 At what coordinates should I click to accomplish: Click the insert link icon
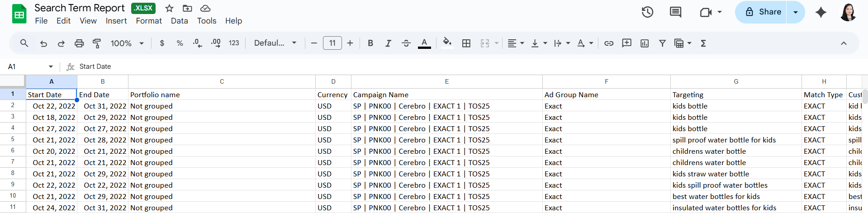pos(609,43)
